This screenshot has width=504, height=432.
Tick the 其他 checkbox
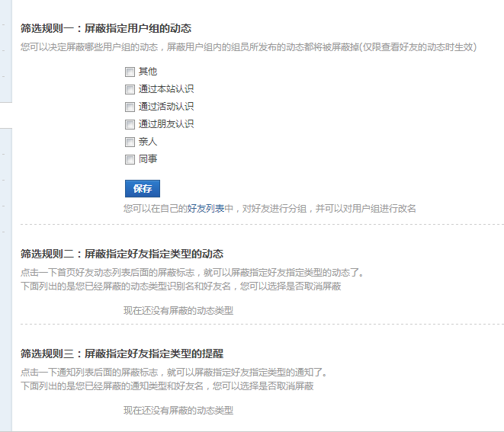[x=130, y=72]
